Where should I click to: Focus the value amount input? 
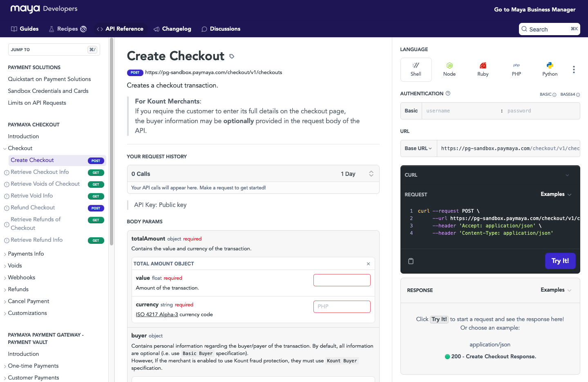(342, 280)
